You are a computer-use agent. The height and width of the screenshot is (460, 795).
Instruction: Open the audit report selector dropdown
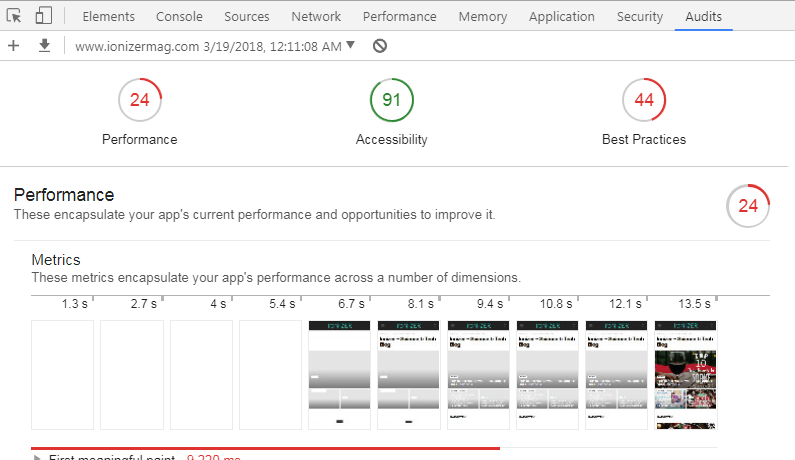tap(215, 46)
